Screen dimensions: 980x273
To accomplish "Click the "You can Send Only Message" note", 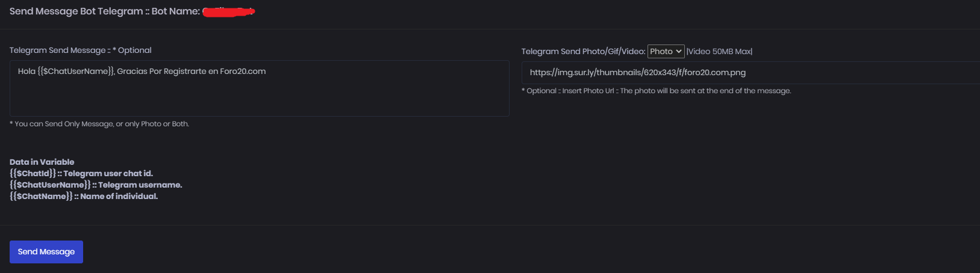I will point(99,124).
